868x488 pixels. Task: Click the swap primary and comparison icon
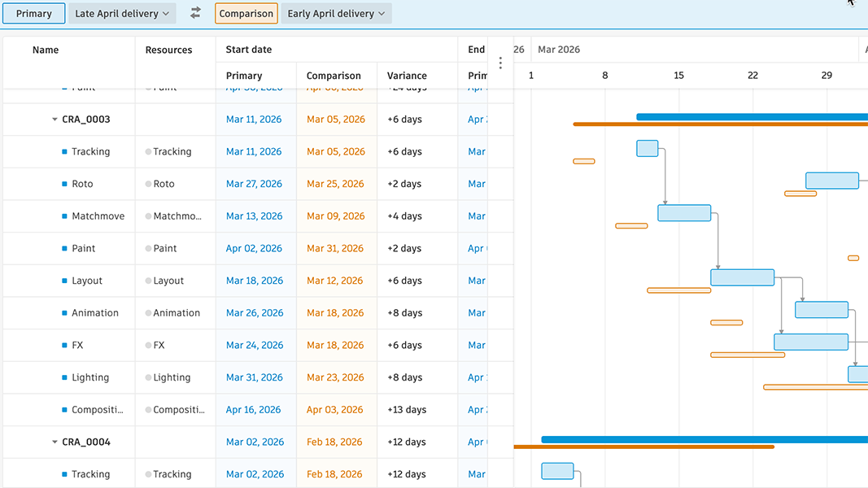195,13
